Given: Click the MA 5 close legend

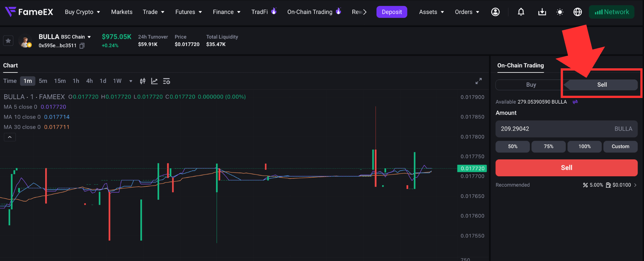Looking at the screenshot, I should [35, 107].
